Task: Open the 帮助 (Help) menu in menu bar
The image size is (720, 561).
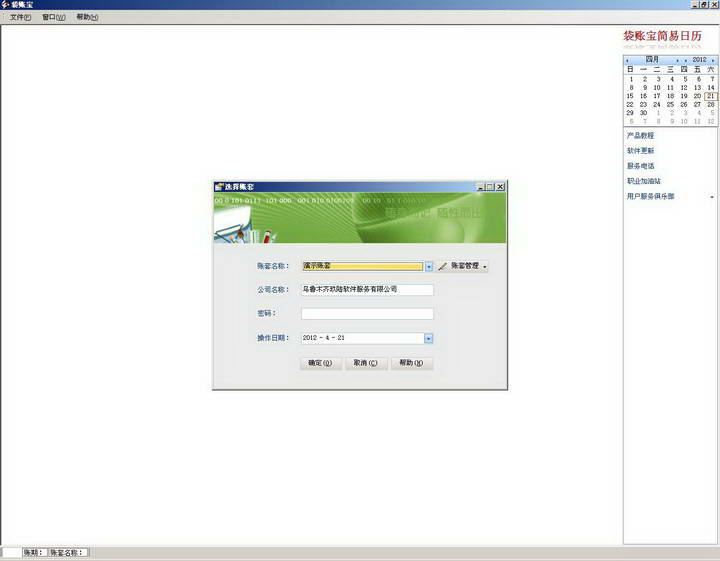Action: 87,17
